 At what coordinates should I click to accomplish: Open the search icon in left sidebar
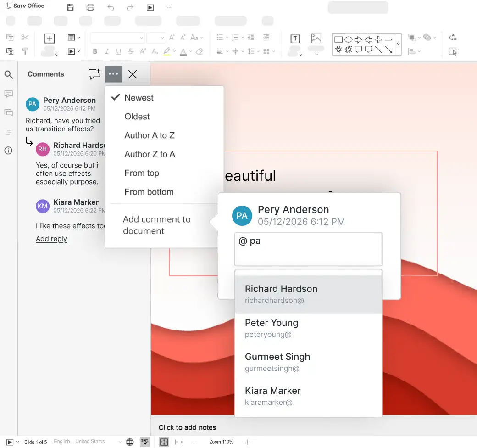8,74
